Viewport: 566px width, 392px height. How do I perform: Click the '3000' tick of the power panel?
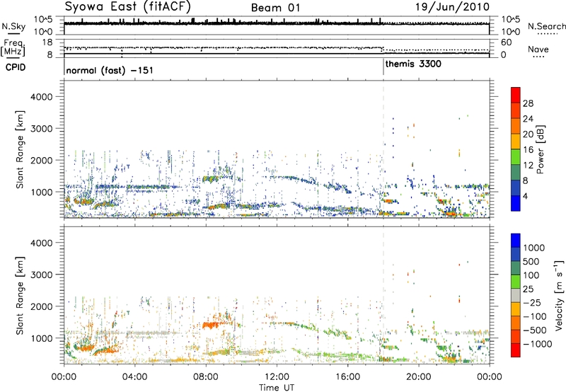(x=41, y=129)
